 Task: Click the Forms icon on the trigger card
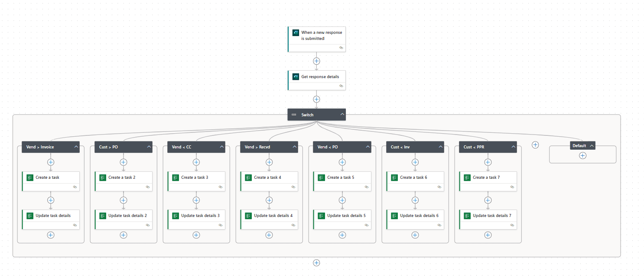[x=296, y=33]
